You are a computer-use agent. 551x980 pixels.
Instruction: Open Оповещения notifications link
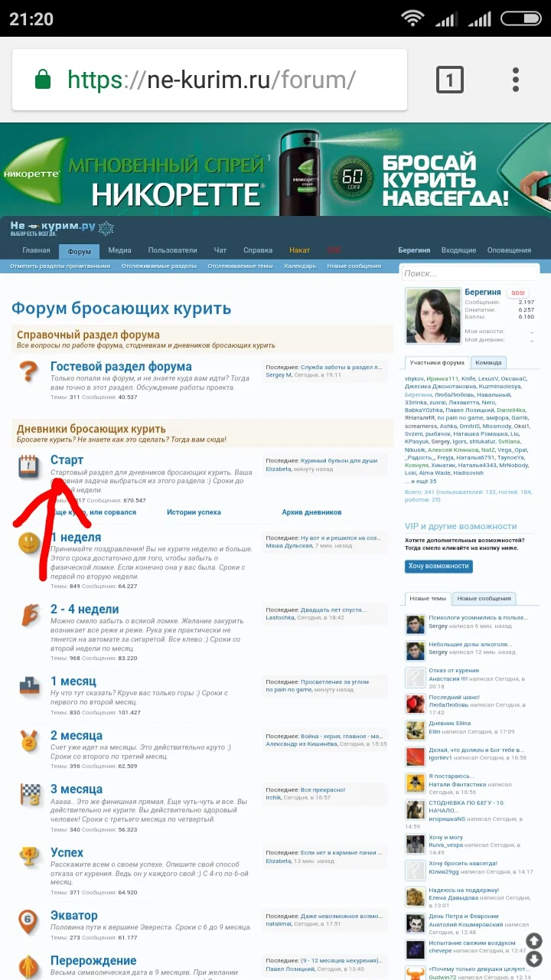tap(509, 250)
